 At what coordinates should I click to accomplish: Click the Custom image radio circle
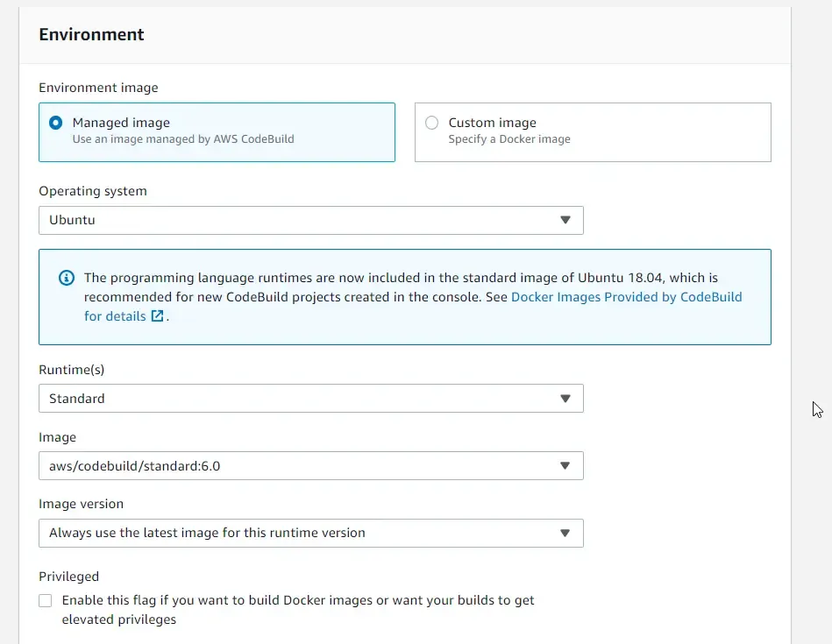(x=431, y=123)
